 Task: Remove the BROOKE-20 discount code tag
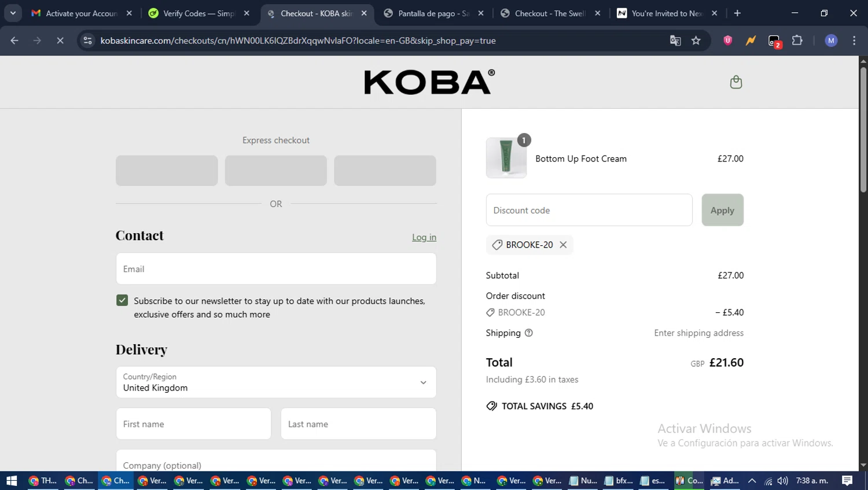point(563,245)
